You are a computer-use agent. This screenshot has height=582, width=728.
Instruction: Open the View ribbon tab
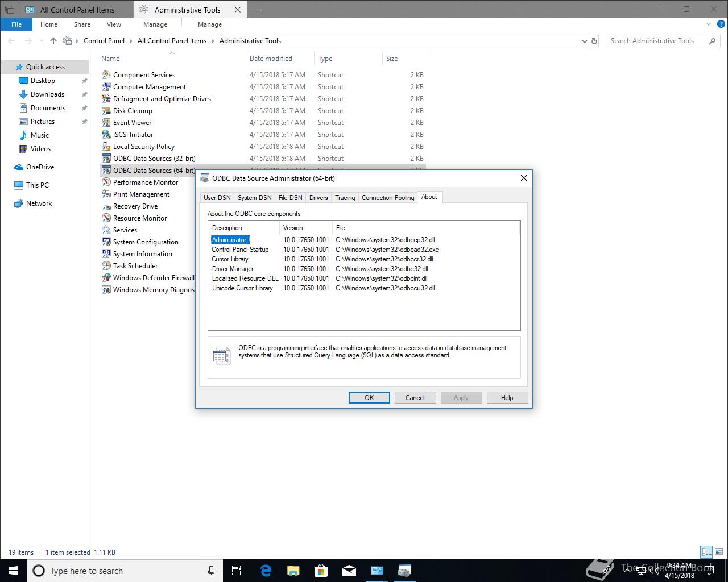tap(114, 24)
